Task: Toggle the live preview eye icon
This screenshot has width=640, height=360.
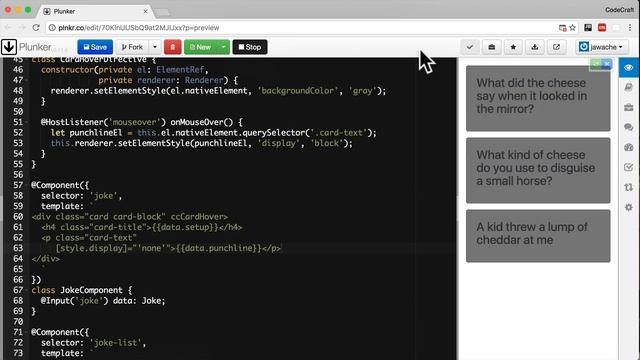Action: (x=629, y=67)
